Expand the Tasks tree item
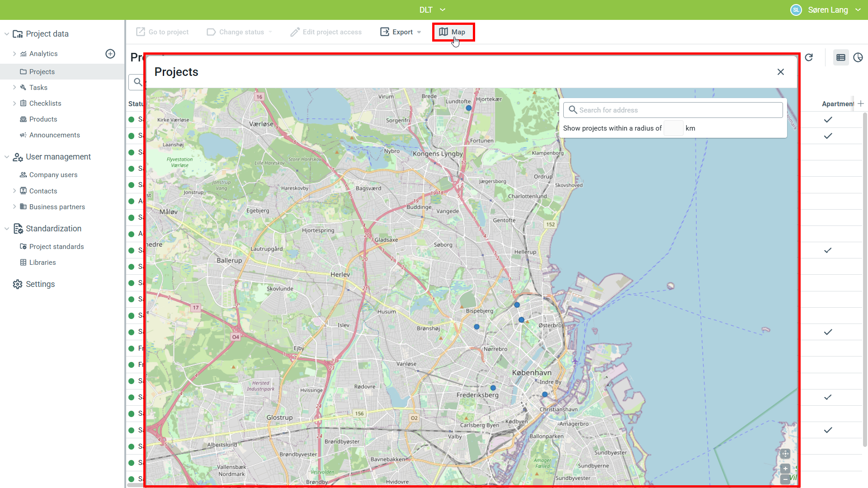The width and height of the screenshot is (868, 488). point(14,88)
